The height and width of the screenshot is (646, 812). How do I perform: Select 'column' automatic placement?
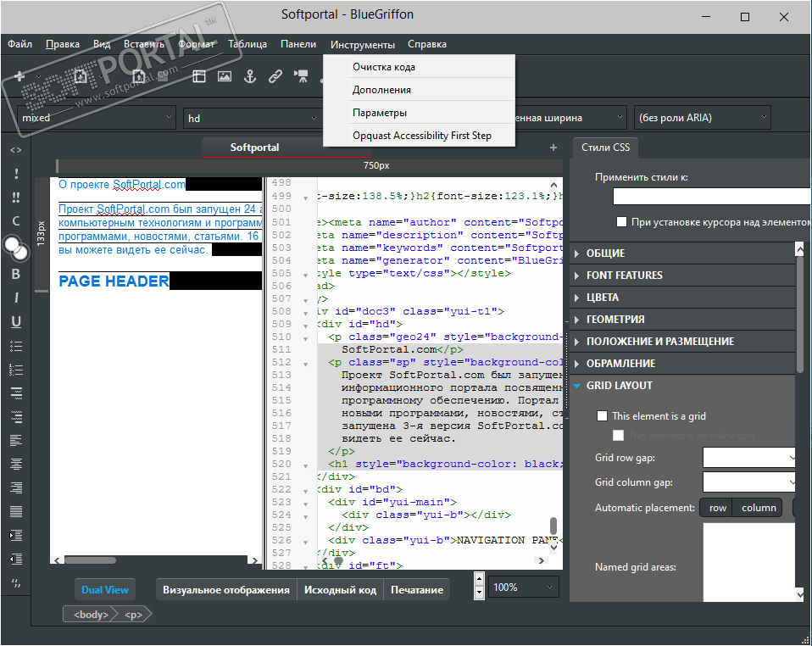click(x=758, y=508)
